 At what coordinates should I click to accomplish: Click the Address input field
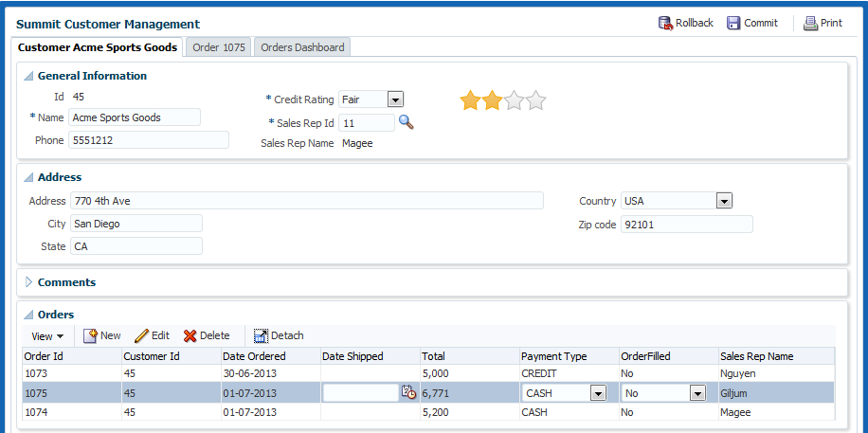tap(307, 201)
